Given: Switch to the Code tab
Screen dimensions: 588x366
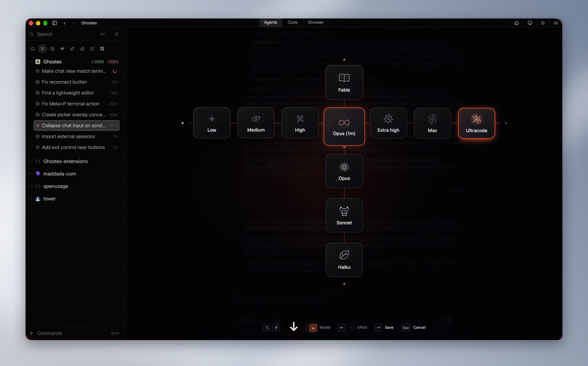Looking at the screenshot, I should click(293, 22).
